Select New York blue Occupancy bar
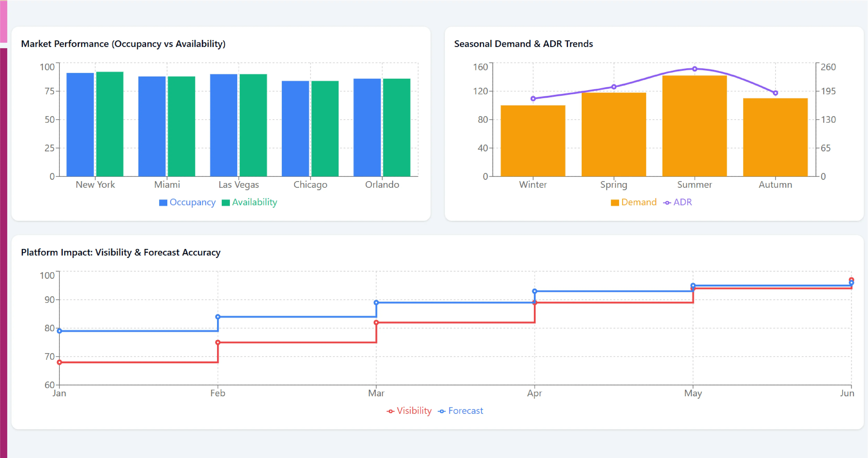 80,124
